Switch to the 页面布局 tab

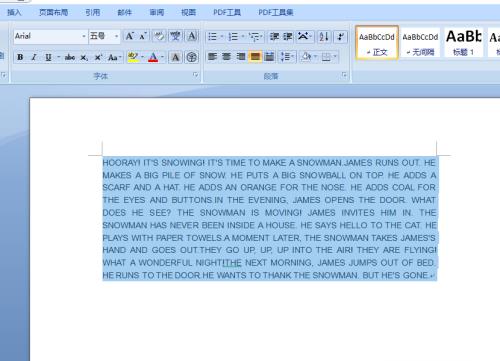click(54, 13)
